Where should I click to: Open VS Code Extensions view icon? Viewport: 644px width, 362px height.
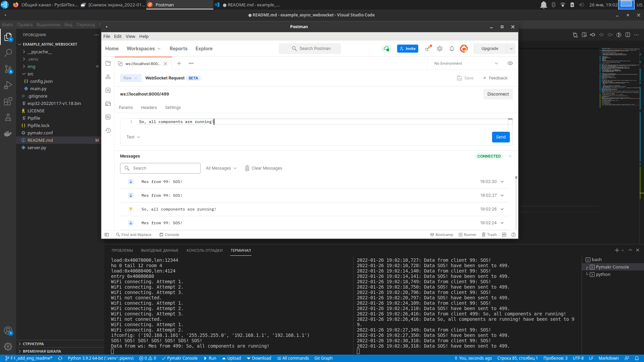pyautogui.click(x=8, y=101)
